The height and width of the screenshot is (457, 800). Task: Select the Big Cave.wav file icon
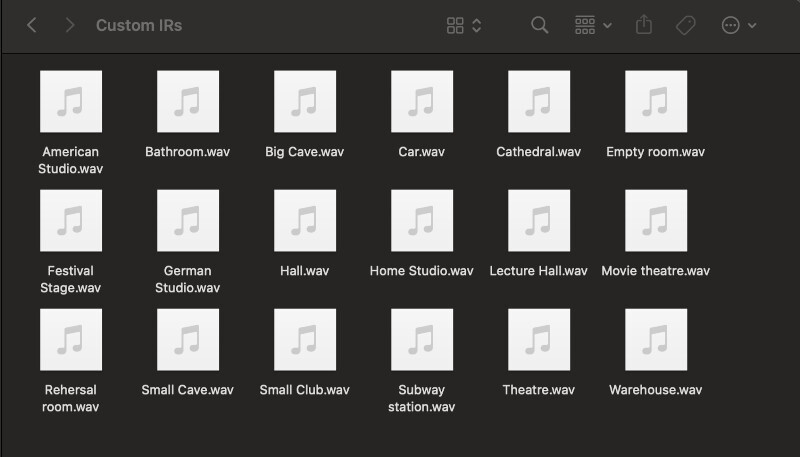(304, 102)
